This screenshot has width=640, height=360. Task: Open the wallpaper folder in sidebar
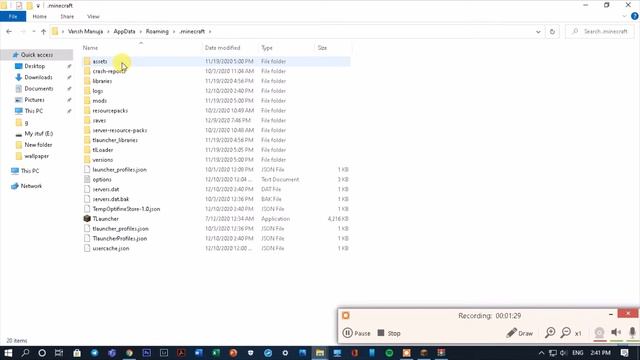[x=36, y=156]
